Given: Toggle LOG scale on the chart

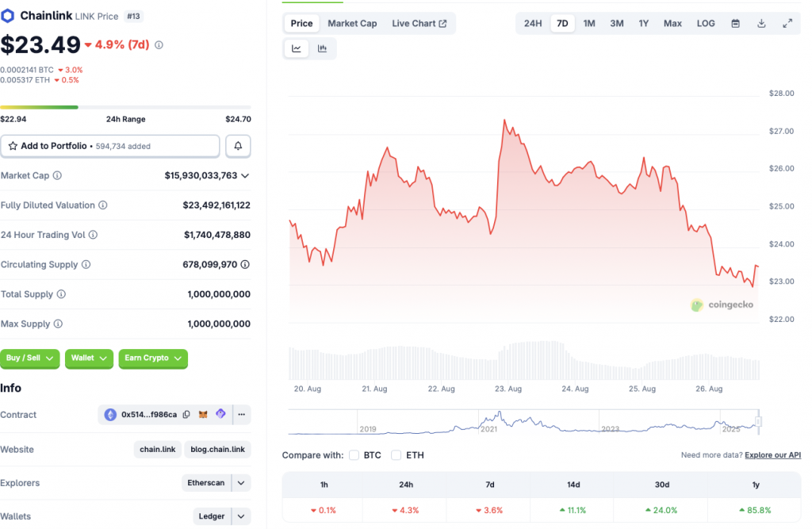Looking at the screenshot, I should (706, 23).
